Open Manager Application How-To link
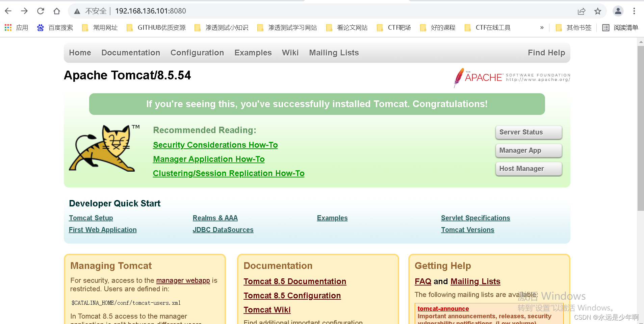Viewport: 644px width, 324px height. click(209, 159)
